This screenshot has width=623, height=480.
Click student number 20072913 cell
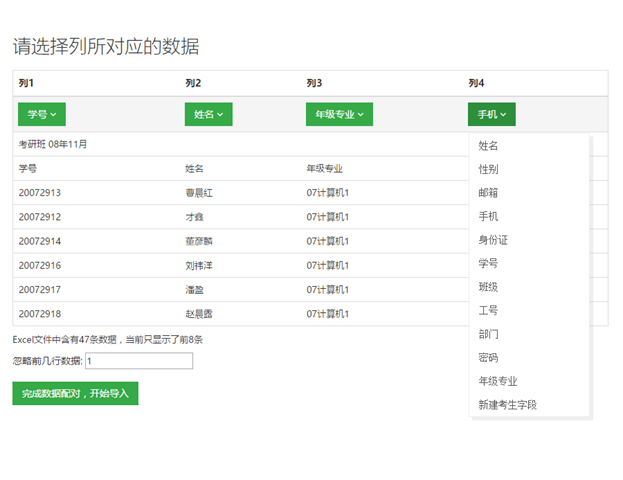coord(40,193)
